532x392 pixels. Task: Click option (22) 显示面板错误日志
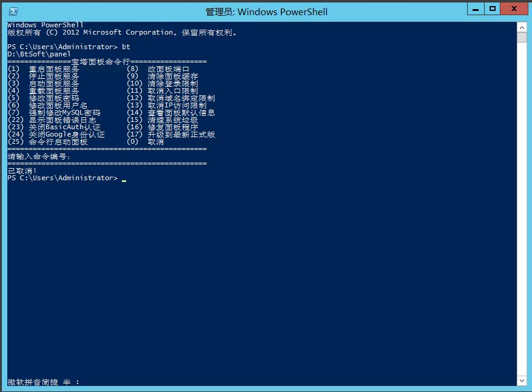[52, 120]
